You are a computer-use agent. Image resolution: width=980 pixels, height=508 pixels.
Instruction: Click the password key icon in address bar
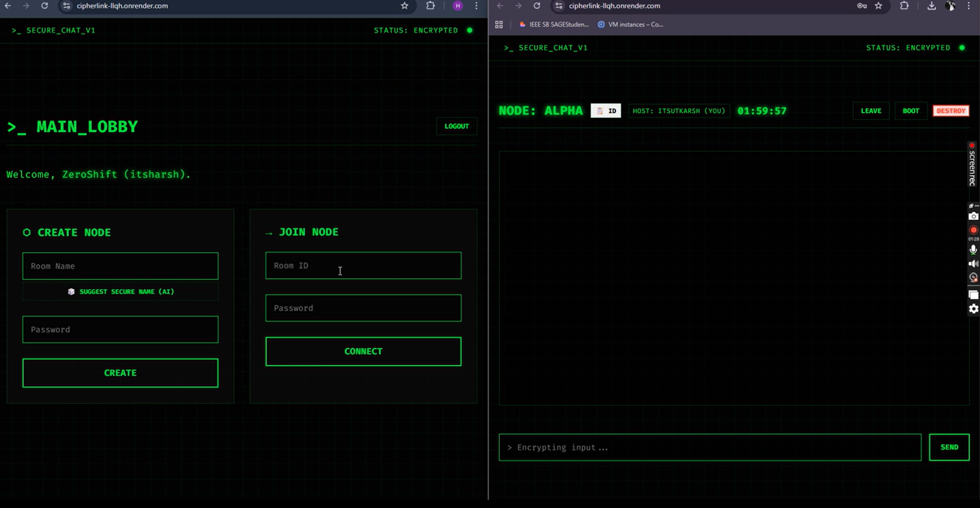click(862, 6)
